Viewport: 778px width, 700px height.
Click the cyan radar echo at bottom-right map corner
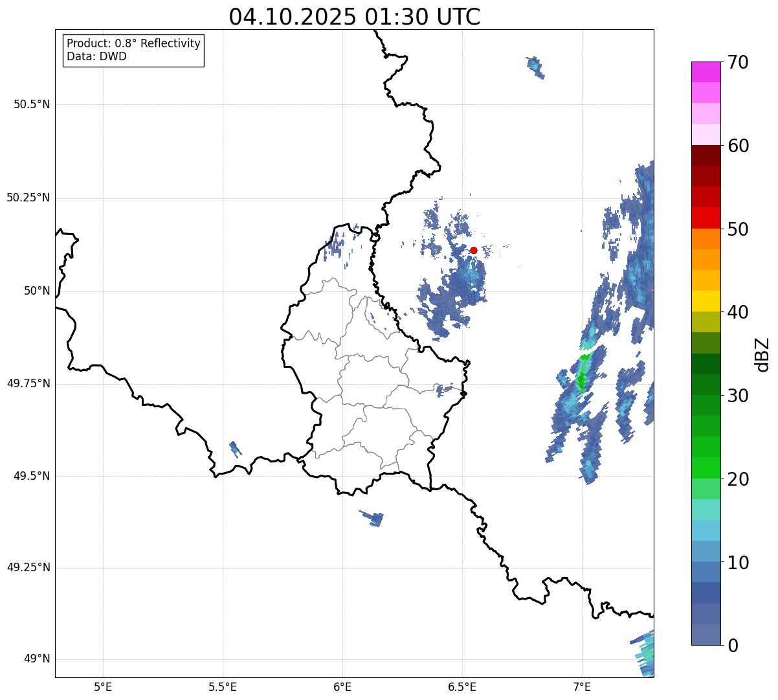point(643,653)
